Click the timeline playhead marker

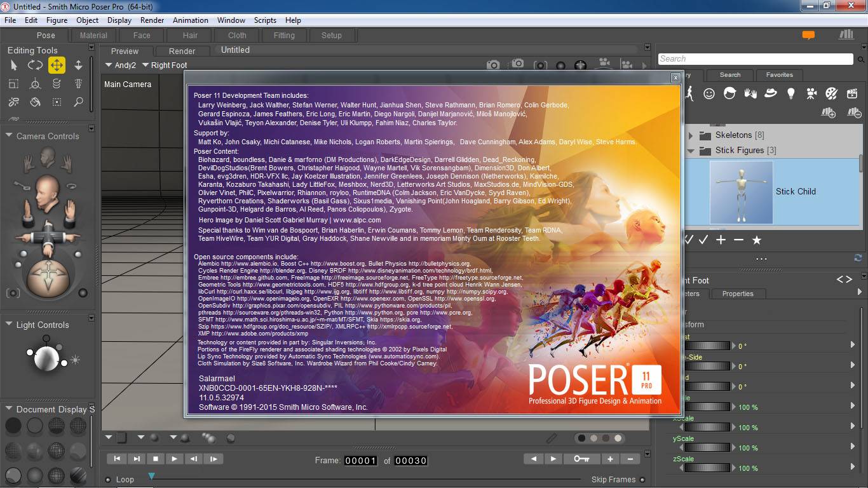point(151,476)
